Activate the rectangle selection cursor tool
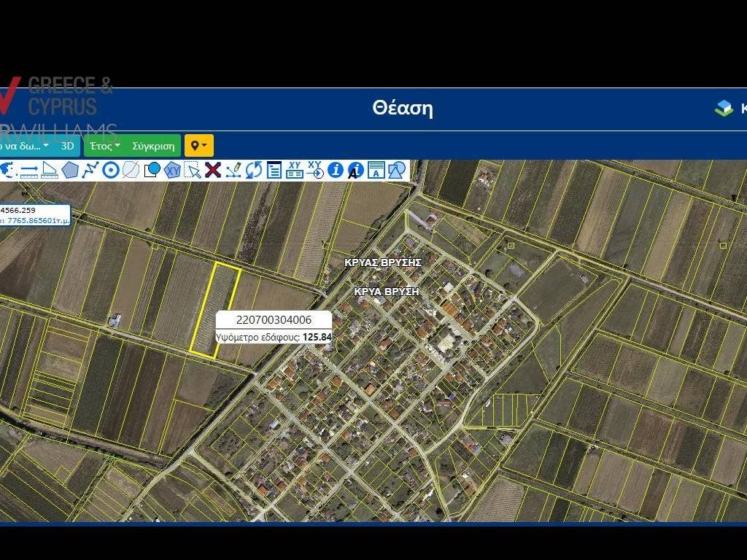Screen dimensions: 747x560 [x=193, y=170]
